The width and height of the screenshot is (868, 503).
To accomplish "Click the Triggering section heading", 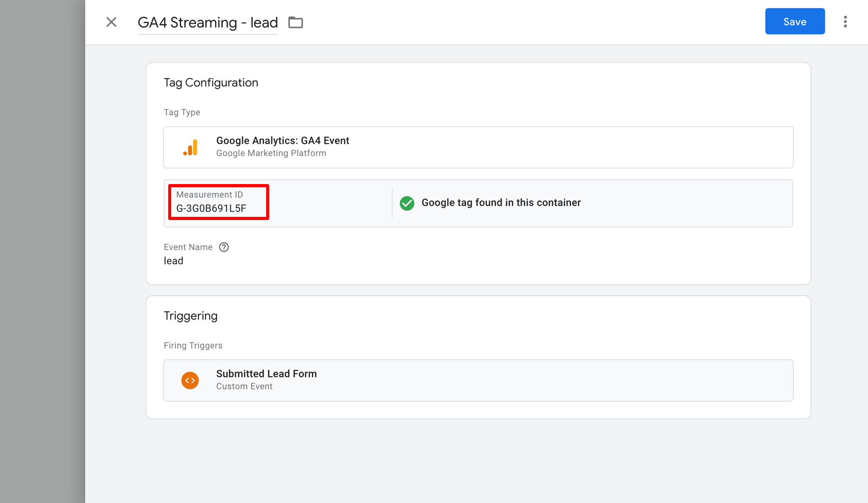I will coord(191,316).
